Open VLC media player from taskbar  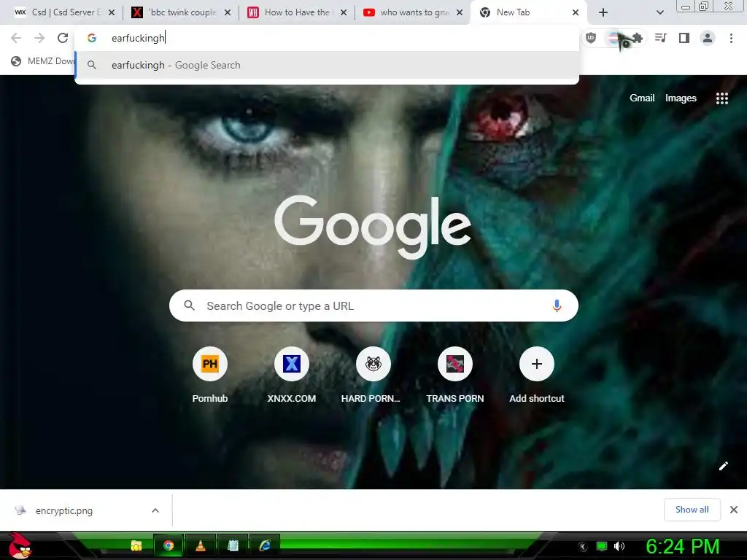click(x=201, y=545)
